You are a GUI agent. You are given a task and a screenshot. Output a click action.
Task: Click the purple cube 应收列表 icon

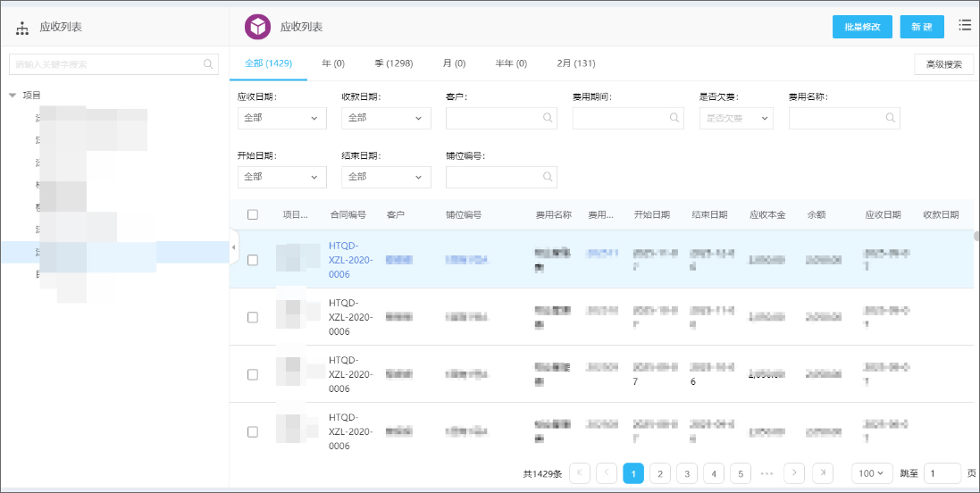point(257,27)
